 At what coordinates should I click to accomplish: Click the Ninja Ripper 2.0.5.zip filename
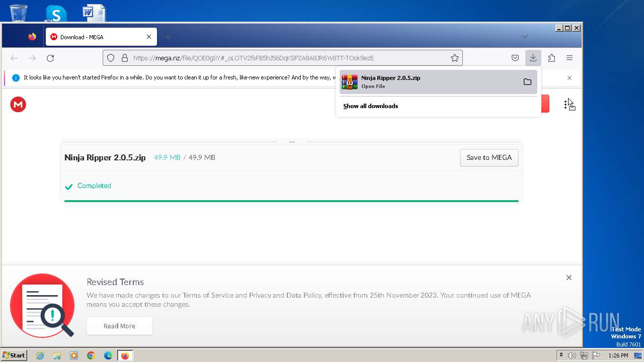(105, 157)
